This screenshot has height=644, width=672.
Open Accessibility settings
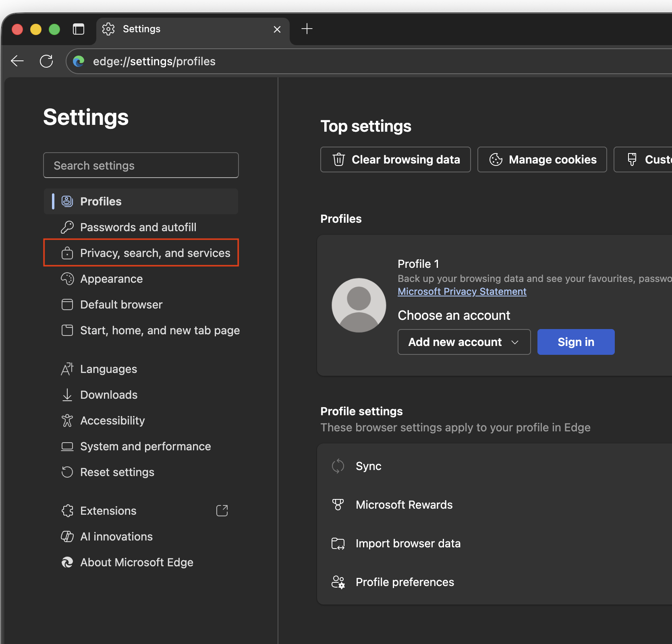(141, 420)
